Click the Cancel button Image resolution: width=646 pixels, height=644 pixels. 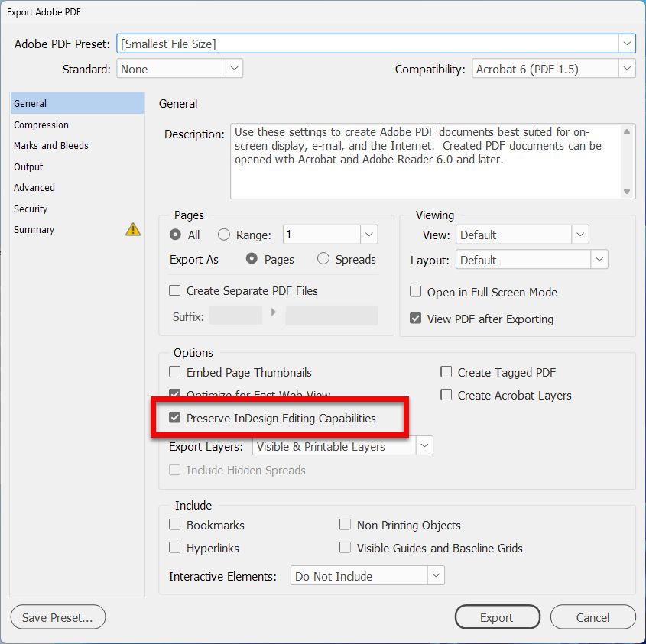point(592,616)
